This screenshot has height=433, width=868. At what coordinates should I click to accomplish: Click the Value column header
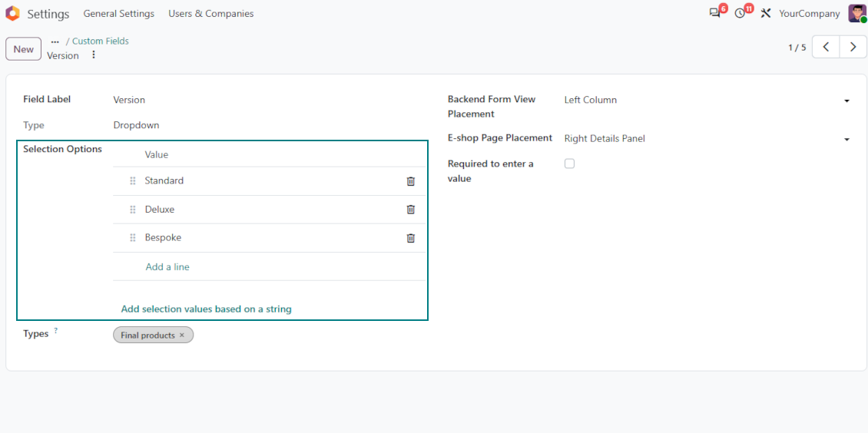click(157, 155)
